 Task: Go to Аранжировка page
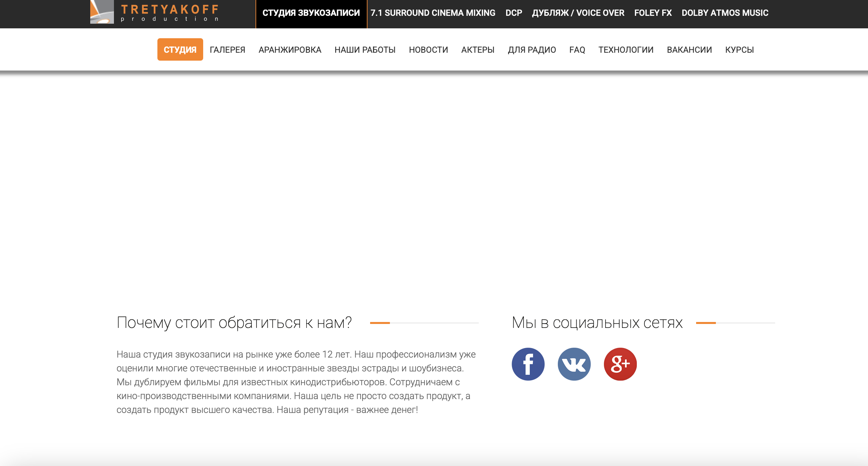click(x=290, y=49)
